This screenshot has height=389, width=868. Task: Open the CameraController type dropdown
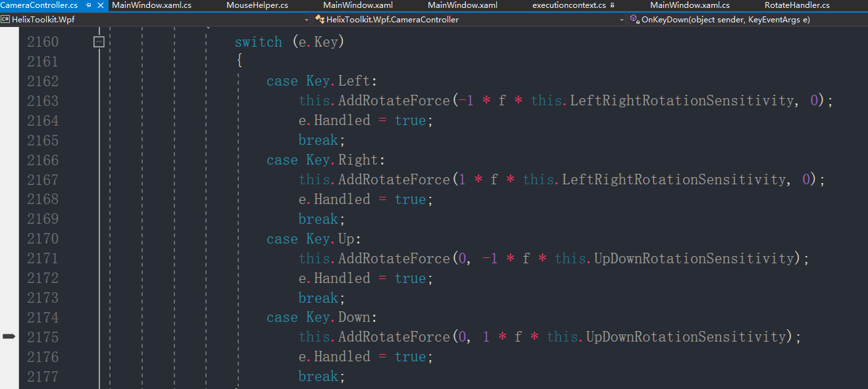(621, 20)
